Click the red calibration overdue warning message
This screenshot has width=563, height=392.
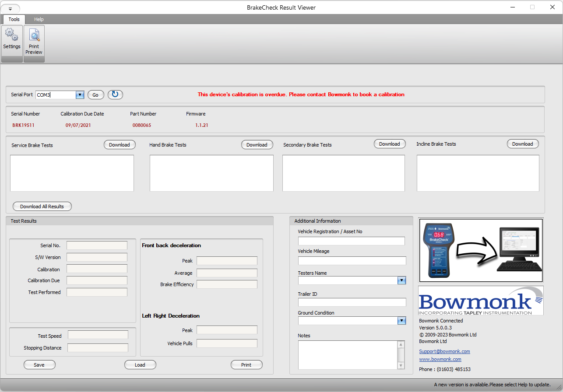[x=301, y=94]
